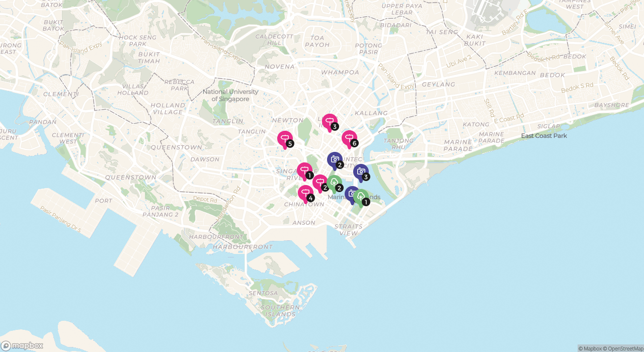644x352 pixels.
Task: Click the Holland Village district label
Action: pos(168,109)
